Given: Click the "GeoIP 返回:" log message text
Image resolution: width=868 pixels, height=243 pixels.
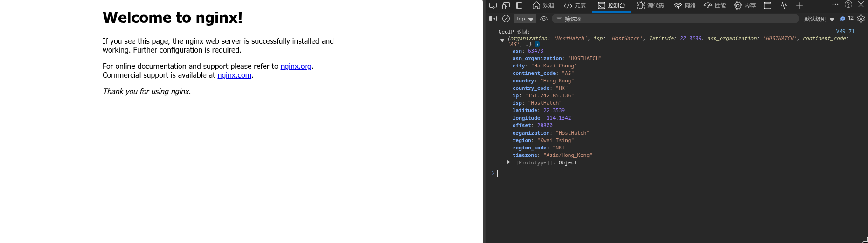Looking at the screenshot, I should tap(514, 32).
